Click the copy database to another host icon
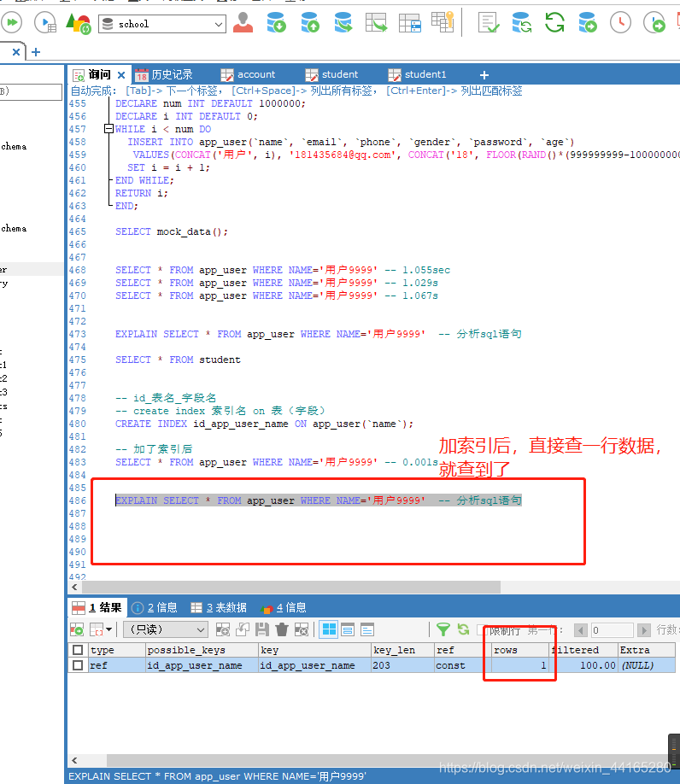The image size is (680, 784). [x=343, y=22]
